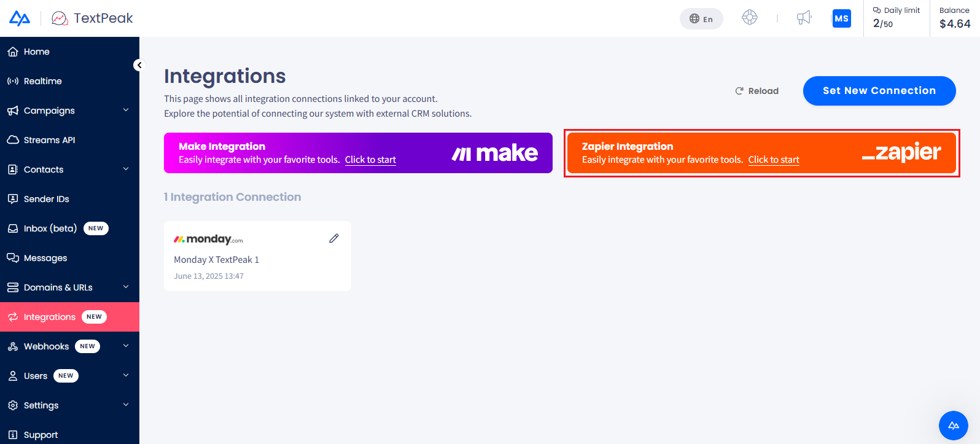Screen dimensions: 980x444
Task: Expand the Users submenu chevron
Action: pos(126,375)
